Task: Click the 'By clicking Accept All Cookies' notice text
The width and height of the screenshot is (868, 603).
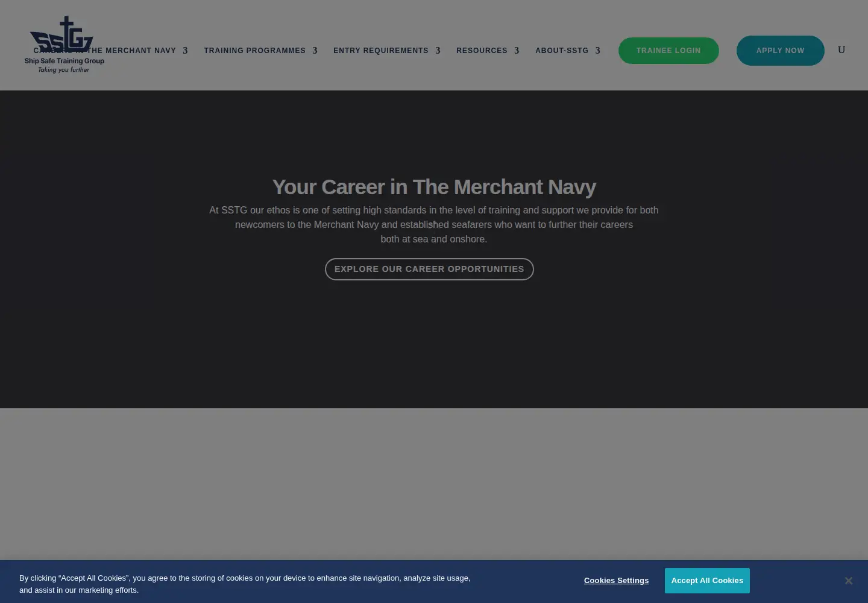Action: point(245,584)
